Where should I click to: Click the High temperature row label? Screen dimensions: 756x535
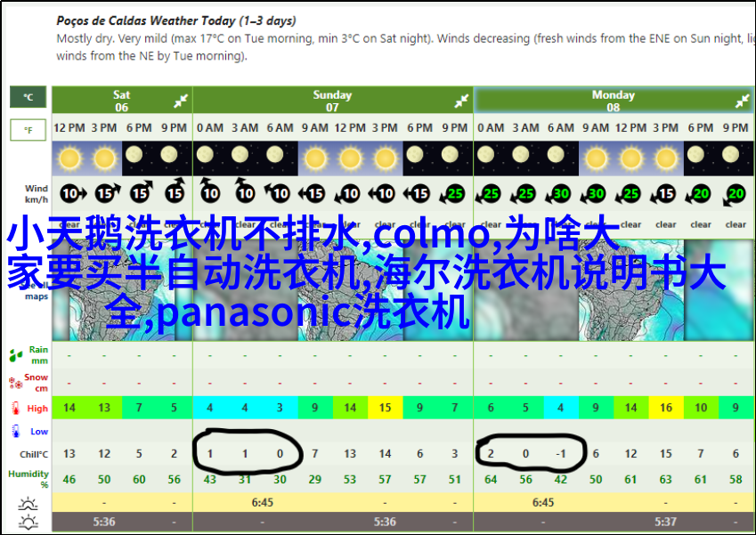tap(37, 409)
